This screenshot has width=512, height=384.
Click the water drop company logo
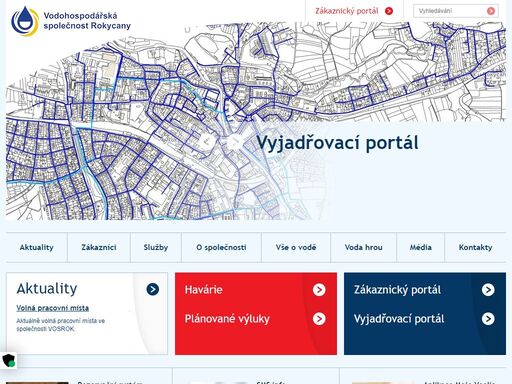tap(25, 21)
